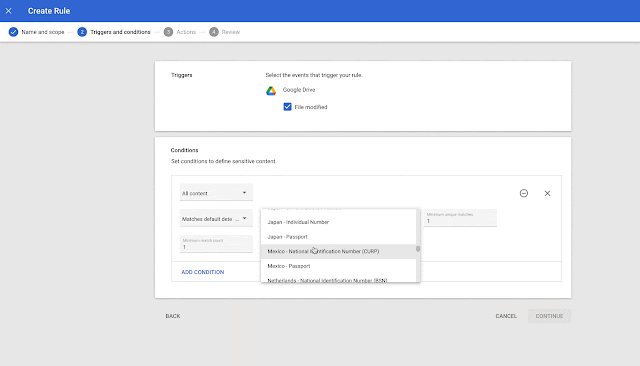Click 'Set conditions to define sensitive content' text
This screenshot has width=640, height=366.
pos(224,161)
